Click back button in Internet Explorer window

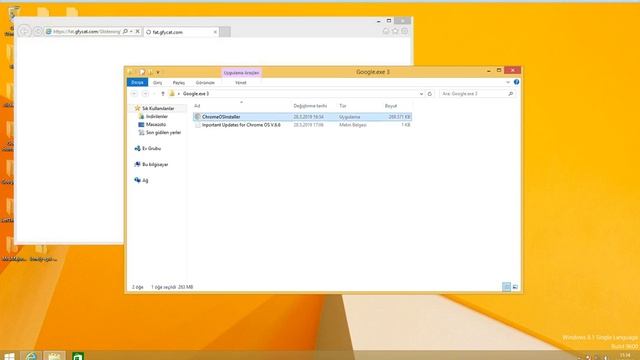(24, 31)
